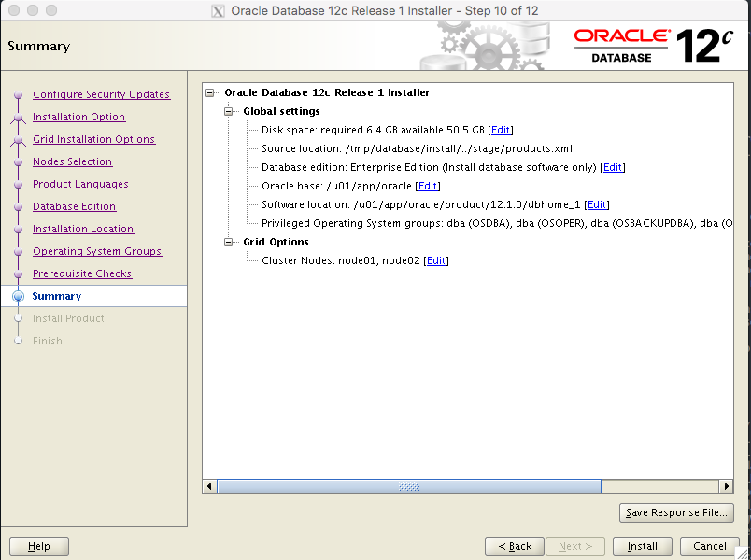Return to Nodes Selection step
This screenshot has width=751, height=560.
pos(72,161)
